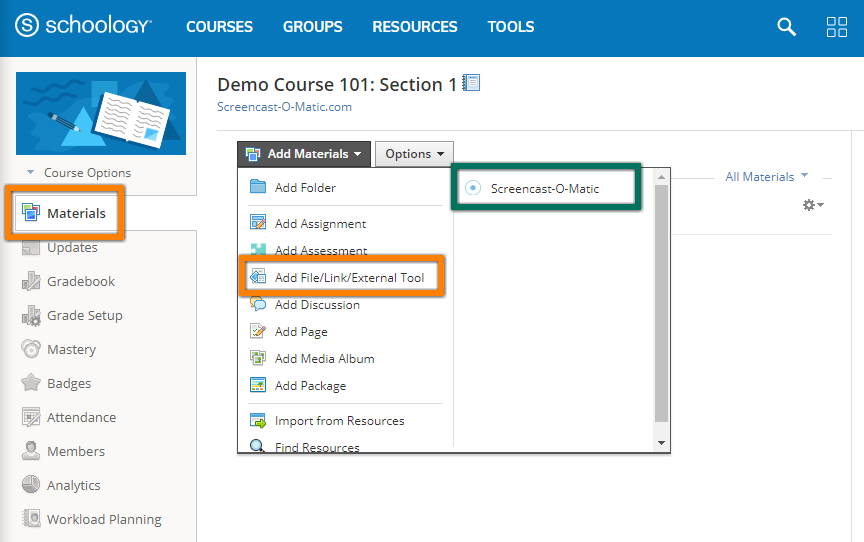The width and height of the screenshot is (864, 542).
Task: Click the Add Media Album icon
Action: pos(258,358)
